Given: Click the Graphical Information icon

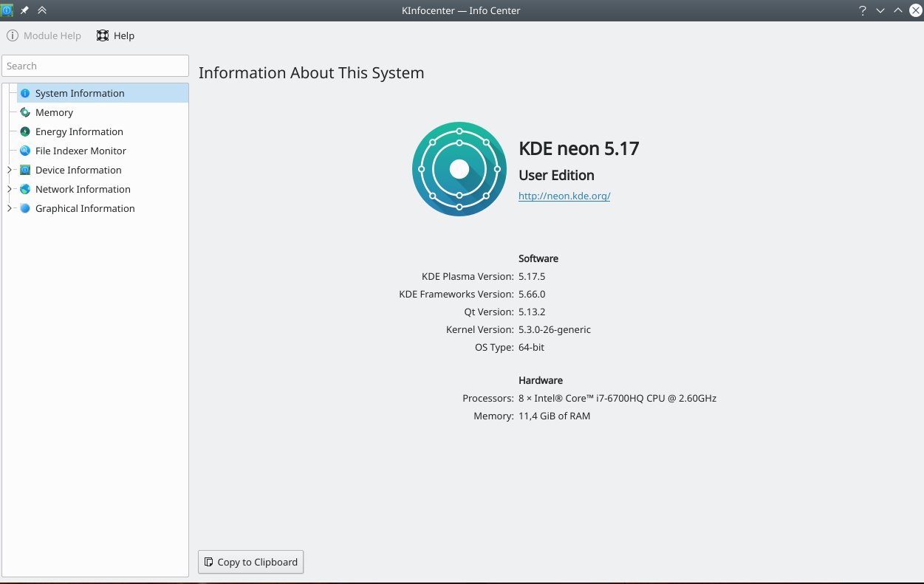Looking at the screenshot, I should point(25,208).
